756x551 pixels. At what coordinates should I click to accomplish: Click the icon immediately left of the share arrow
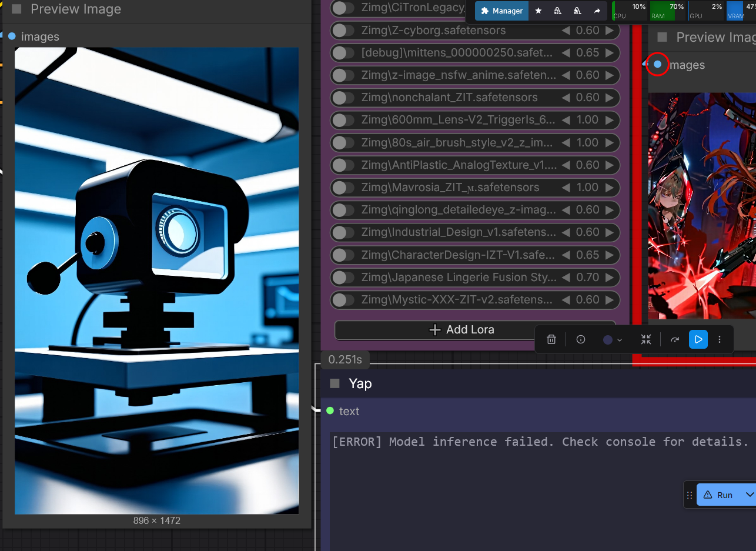[577, 11]
